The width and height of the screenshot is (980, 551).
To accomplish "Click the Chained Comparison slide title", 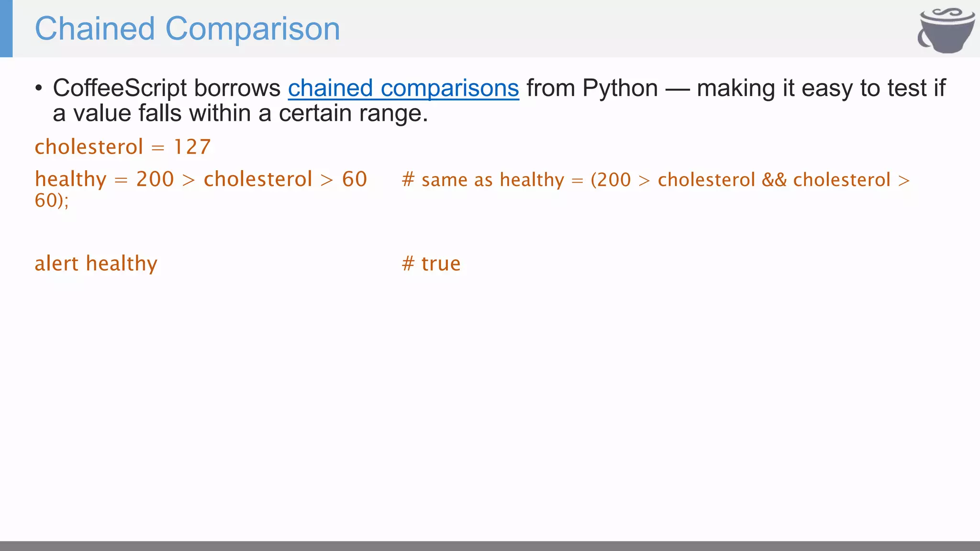I will click(187, 29).
